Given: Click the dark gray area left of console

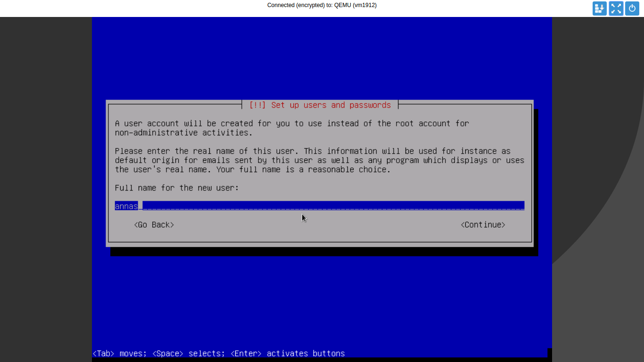Looking at the screenshot, I should point(46,189).
